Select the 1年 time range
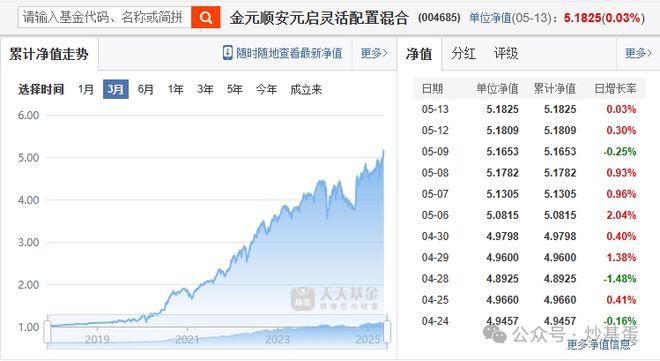The height and width of the screenshot is (361, 660). 176,89
